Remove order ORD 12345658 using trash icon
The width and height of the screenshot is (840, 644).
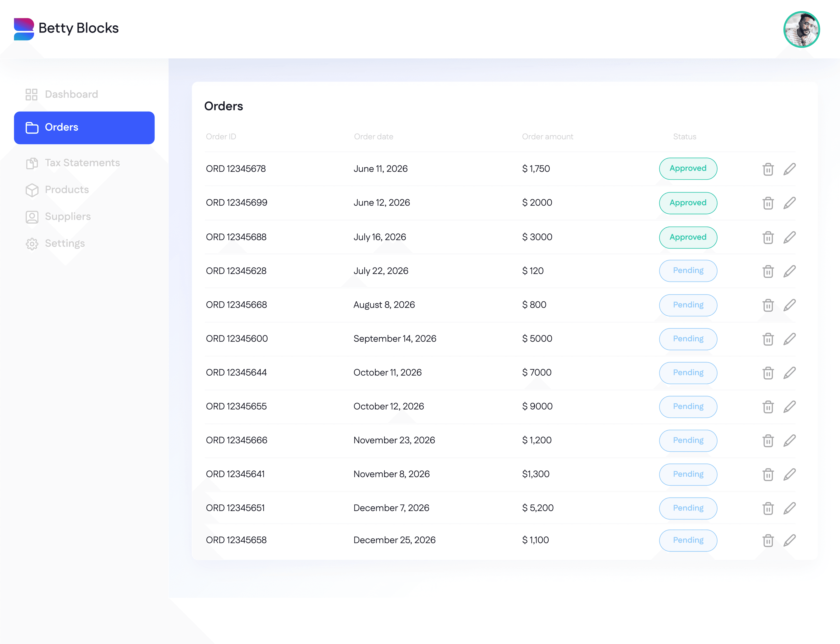(768, 540)
